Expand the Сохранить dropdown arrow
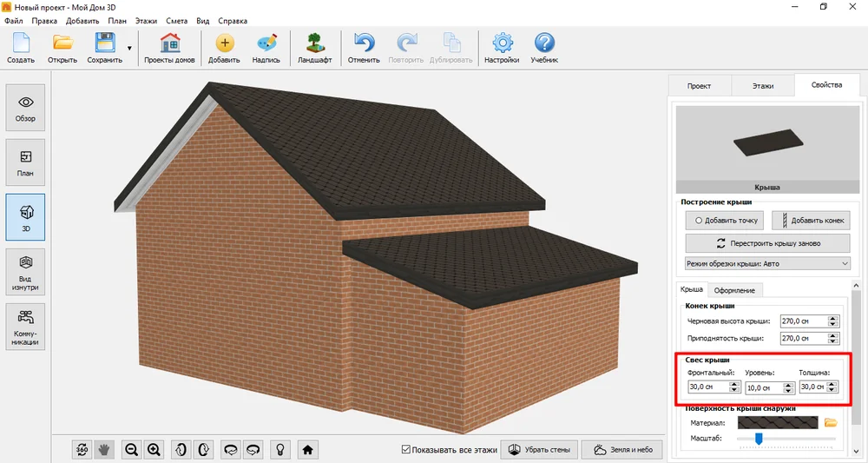The image size is (868, 463). point(129,48)
